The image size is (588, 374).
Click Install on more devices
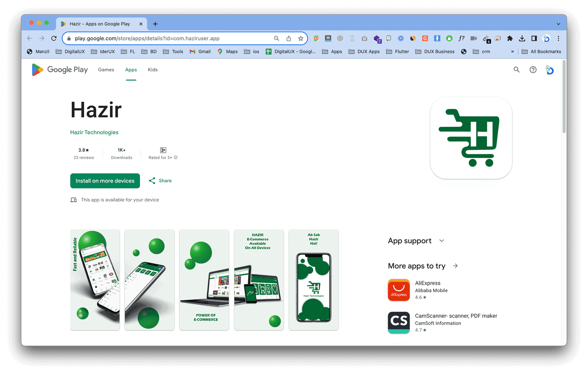click(x=105, y=181)
